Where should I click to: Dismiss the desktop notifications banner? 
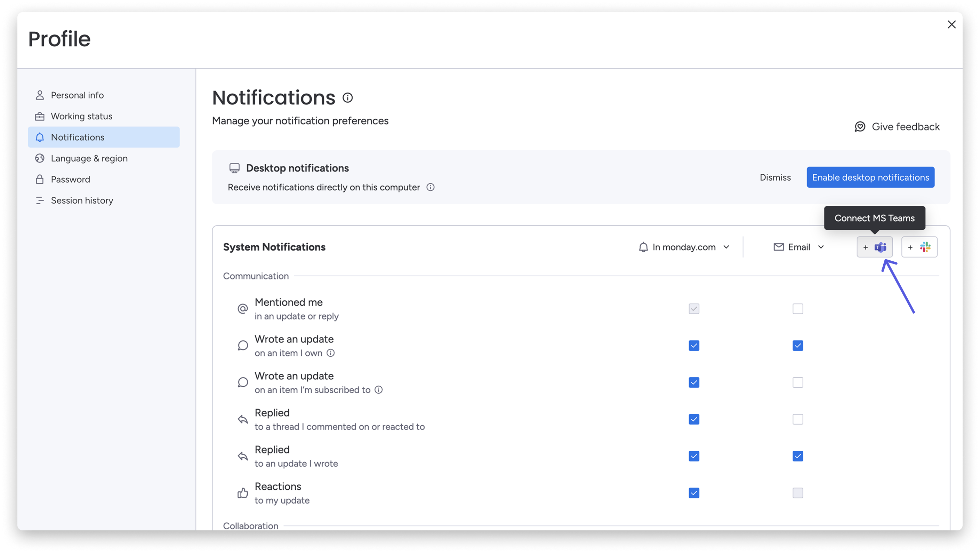pos(774,177)
